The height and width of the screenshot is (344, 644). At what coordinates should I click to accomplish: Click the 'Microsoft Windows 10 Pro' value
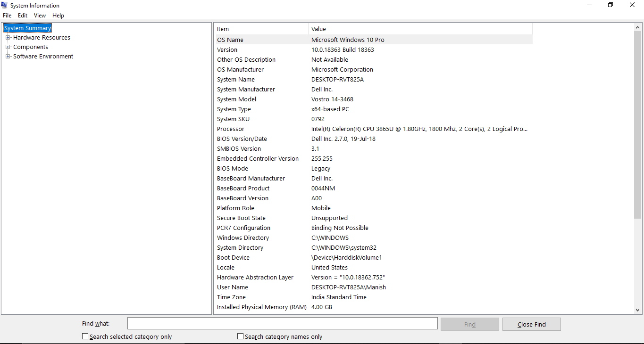tap(348, 40)
